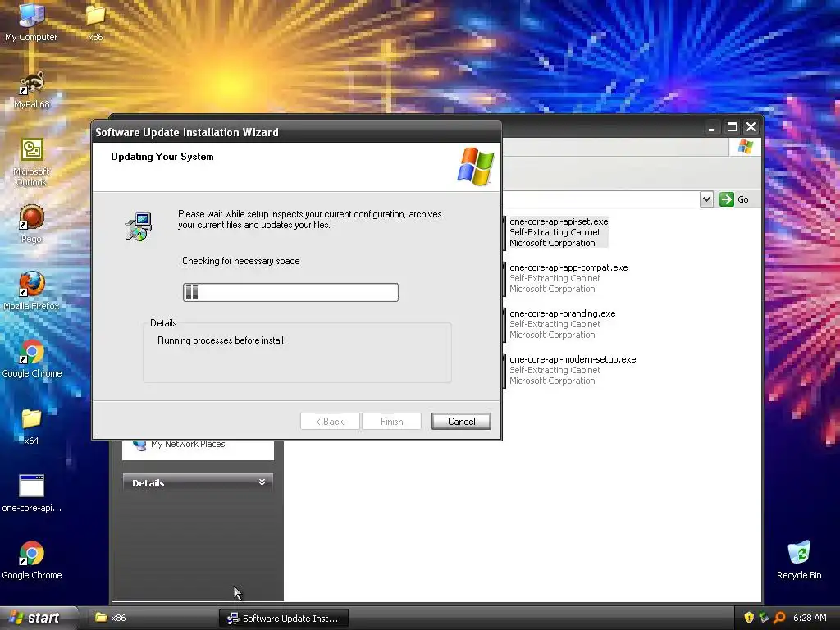Viewport: 840px width, 630px height.
Task: Click the disabled Back button in wizard
Action: [x=330, y=421]
